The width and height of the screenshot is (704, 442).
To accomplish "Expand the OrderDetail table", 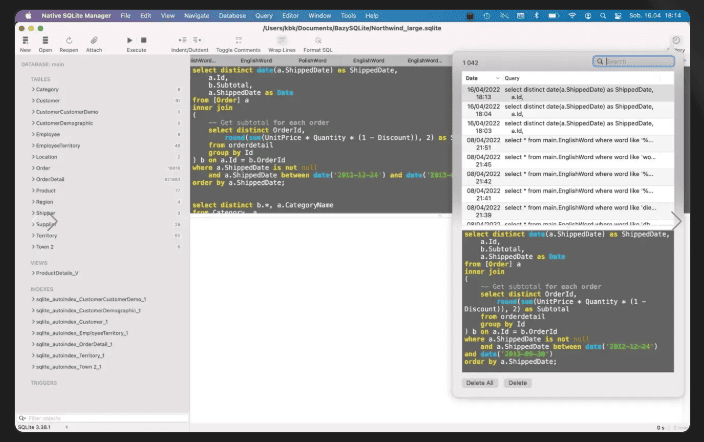I will pos(33,179).
